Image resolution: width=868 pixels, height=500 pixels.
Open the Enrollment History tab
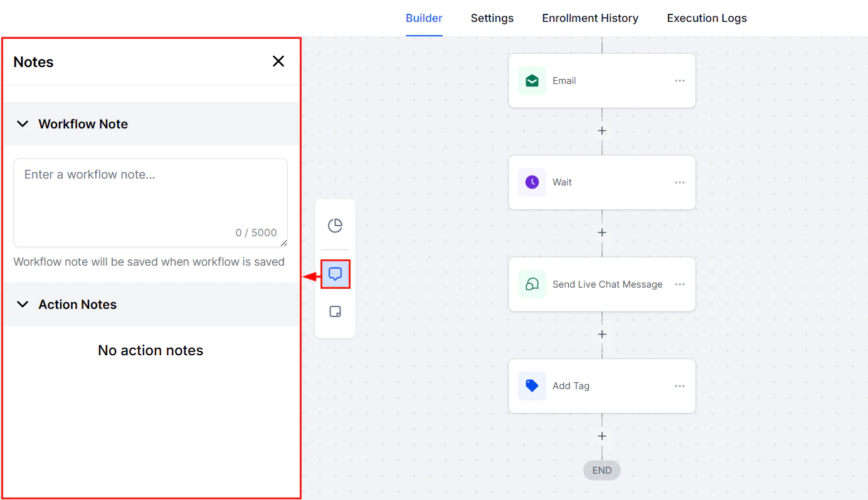[x=590, y=18]
